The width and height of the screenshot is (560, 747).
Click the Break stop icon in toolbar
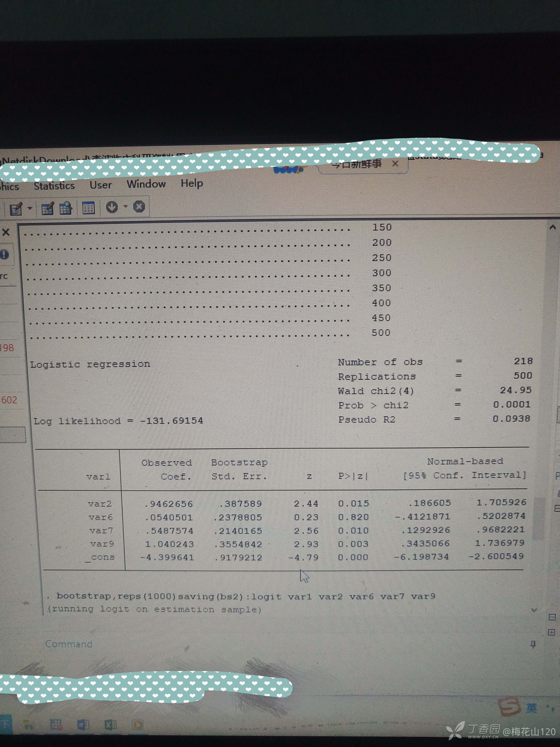139,206
